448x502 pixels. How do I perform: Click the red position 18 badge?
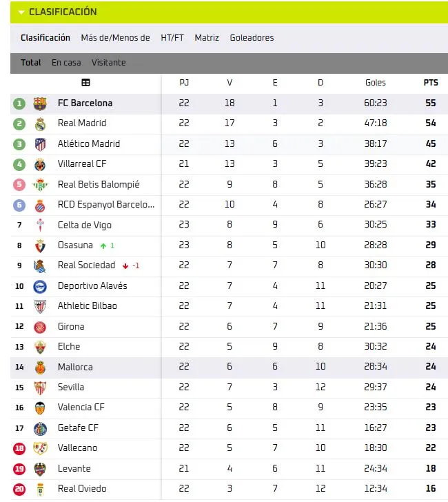(x=19, y=448)
